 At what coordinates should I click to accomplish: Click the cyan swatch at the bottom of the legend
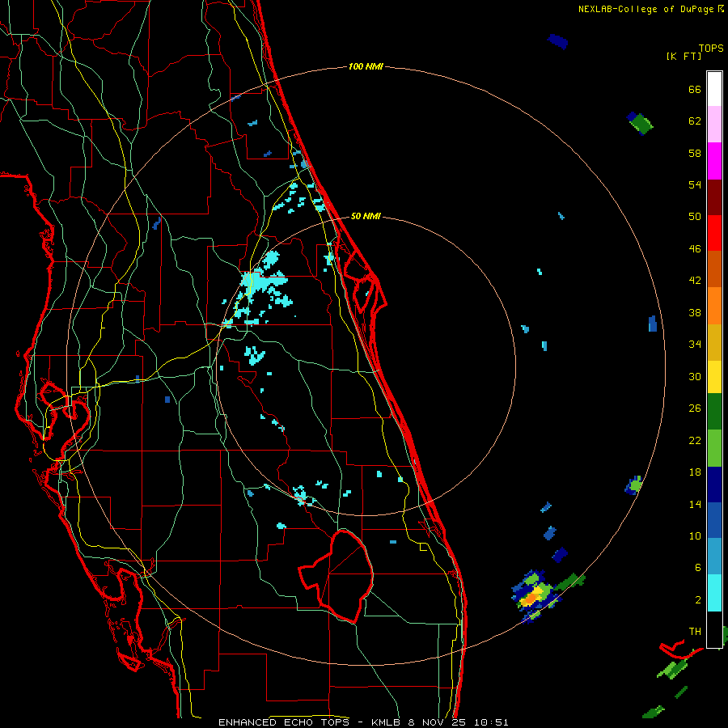coord(714,593)
